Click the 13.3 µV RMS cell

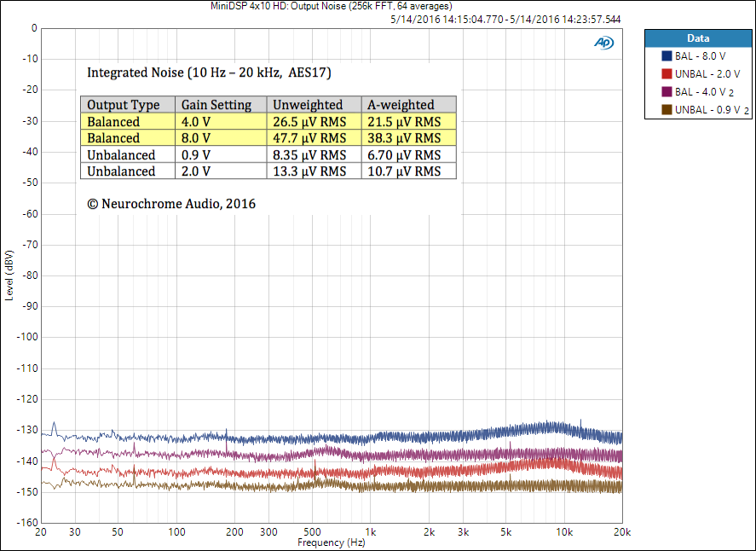(314, 171)
